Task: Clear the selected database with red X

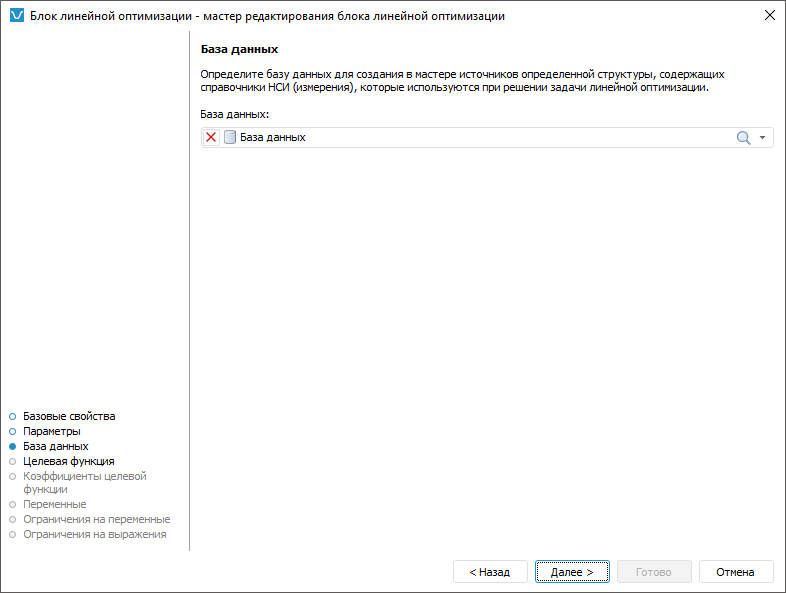Action: (211, 138)
